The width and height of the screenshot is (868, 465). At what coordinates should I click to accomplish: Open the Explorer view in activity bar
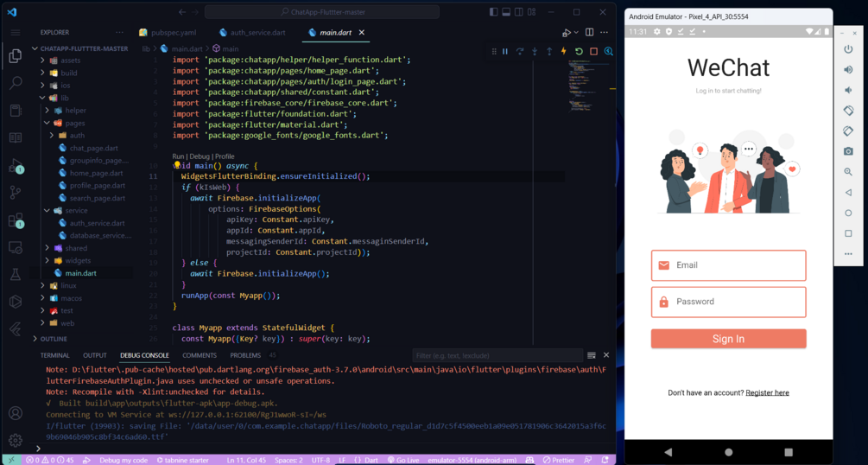[16, 55]
